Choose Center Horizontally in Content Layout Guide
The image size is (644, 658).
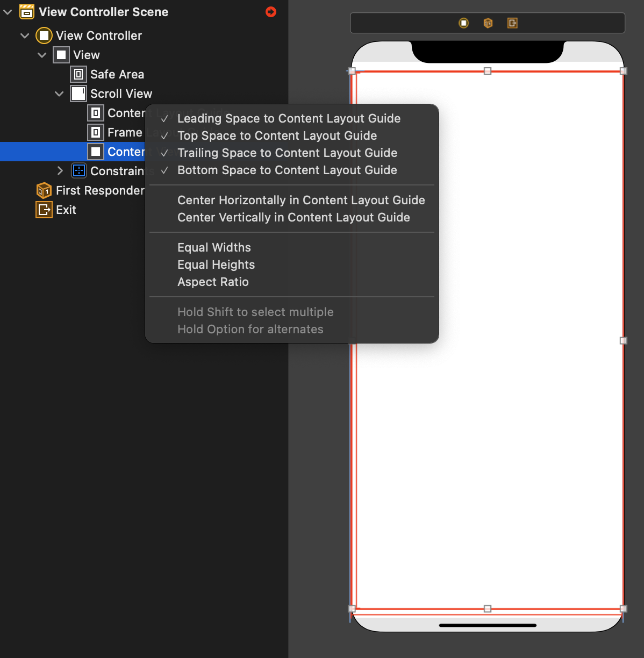pos(292,200)
